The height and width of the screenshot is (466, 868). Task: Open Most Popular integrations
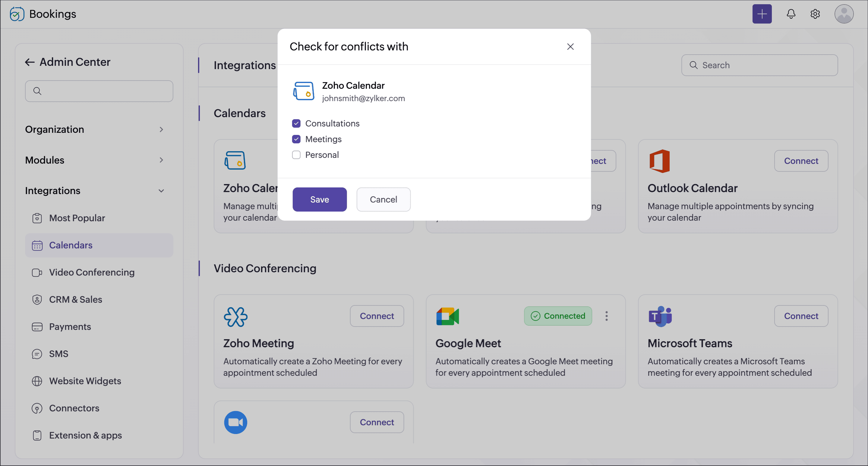(x=99, y=218)
